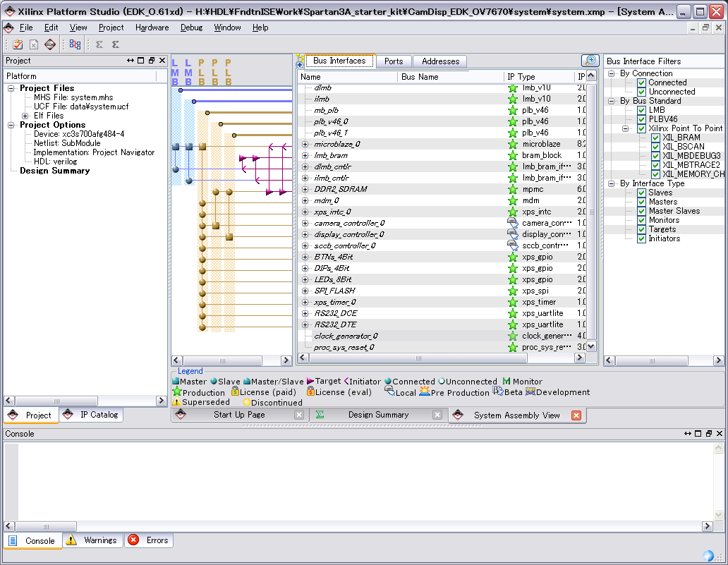Expand the camera_controller_0 instance
Image resolution: width=728 pixels, height=565 pixels.
pos(305,224)
